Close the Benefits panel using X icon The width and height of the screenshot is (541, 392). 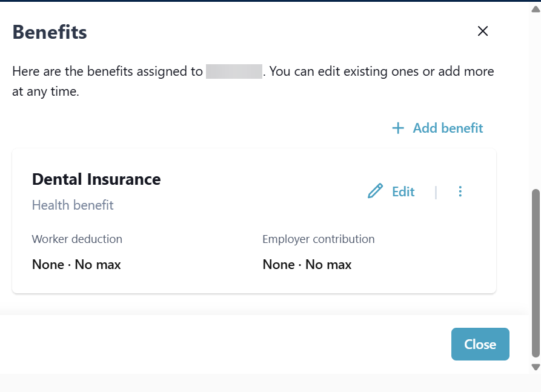[x=483, y=32]
